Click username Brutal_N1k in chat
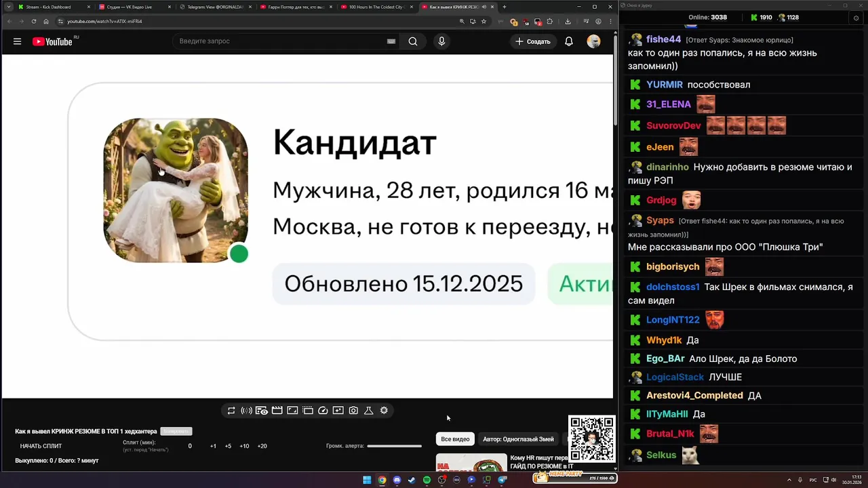 [670, 433]
